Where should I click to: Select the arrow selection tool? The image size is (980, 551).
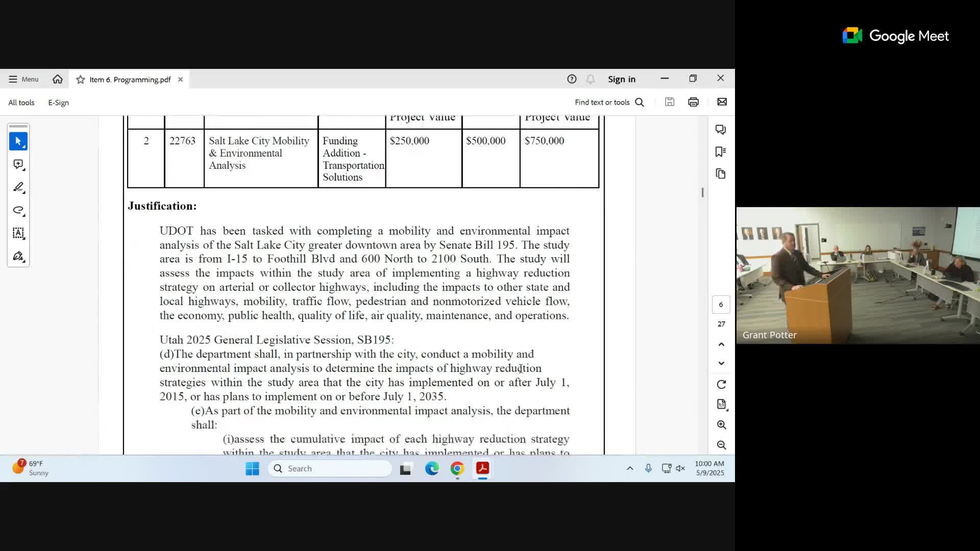[x=18, y=141]
